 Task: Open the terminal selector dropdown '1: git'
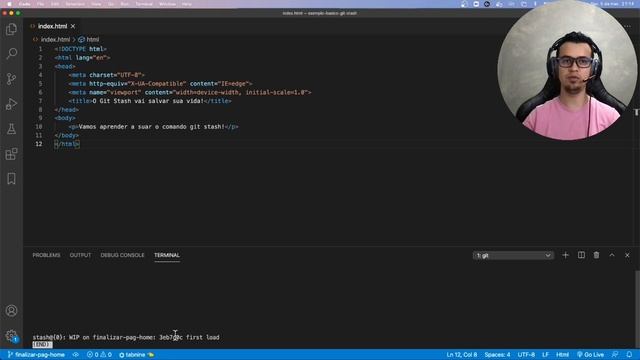(x=513, y=256)
